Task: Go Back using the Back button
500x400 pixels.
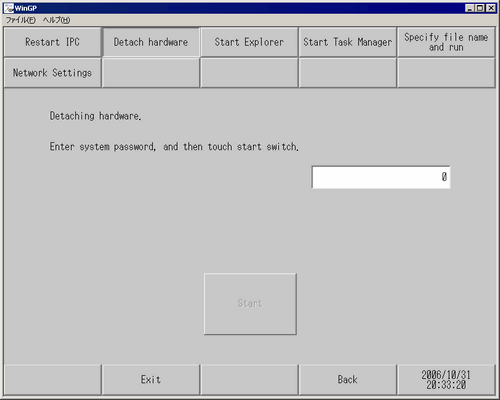Action: tap(347, 380)
